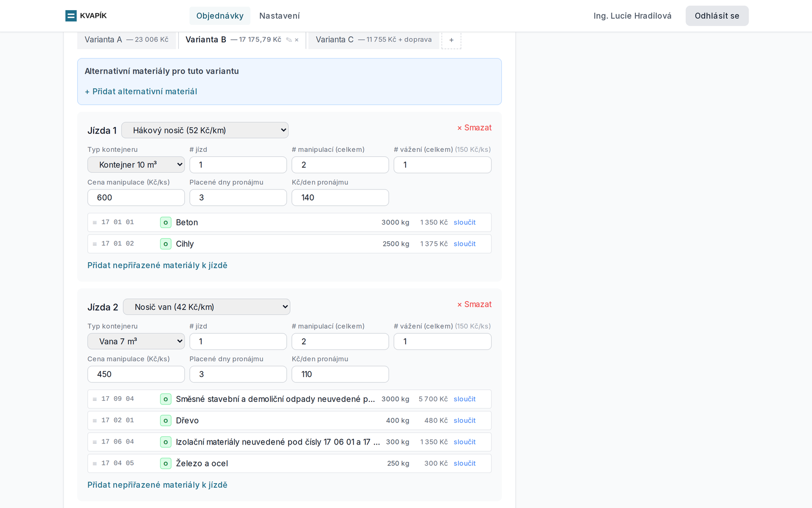Click the green O badge next to Cihly
The width and height of the screenshot is (812, 508).
(165, 244)
